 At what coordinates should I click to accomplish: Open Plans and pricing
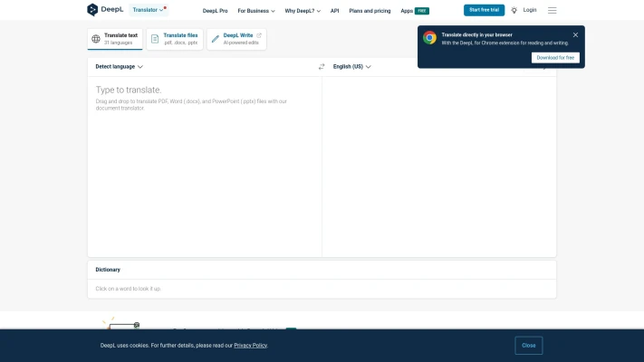point(370,11)
